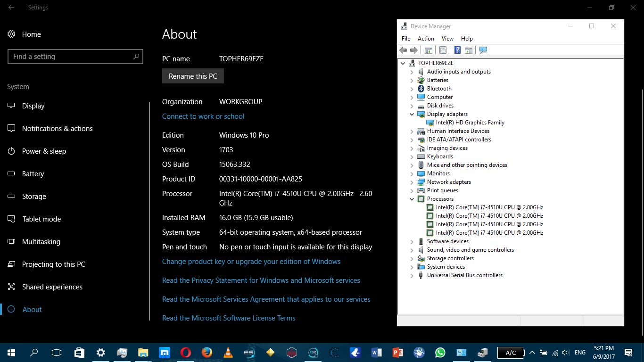The height and width of the screenshot is (362, 644).
Task: Select Sound, video and game controllers
Action: (x=471, y=250)
